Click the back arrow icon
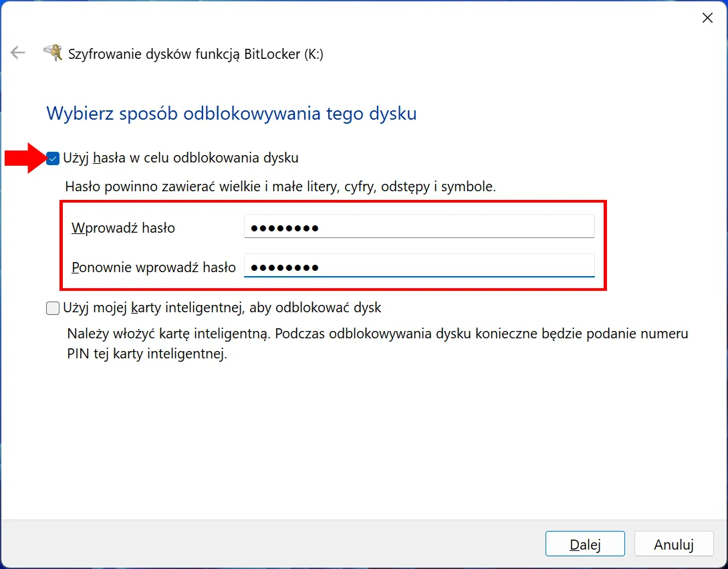 point(17,53)
